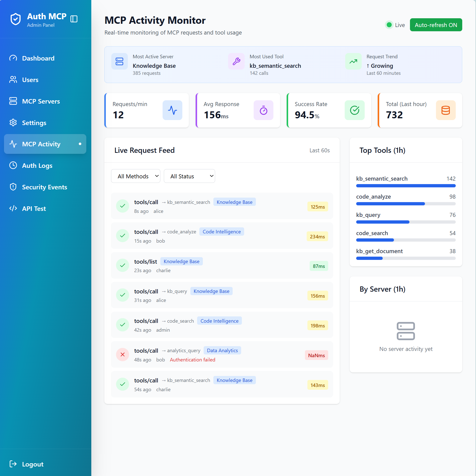Click the red failed status icon
This screenshot has width=476, height=476.
123,354
